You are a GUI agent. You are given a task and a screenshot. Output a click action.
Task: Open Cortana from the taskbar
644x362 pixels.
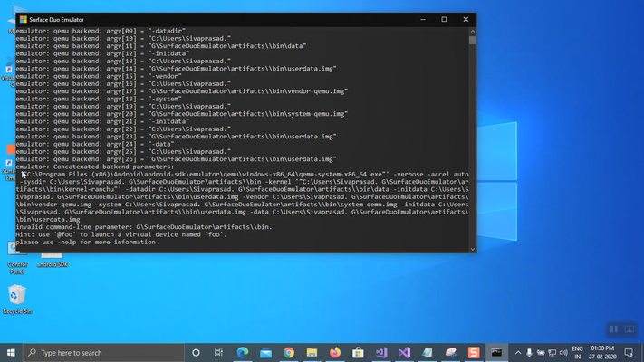(x=196, y=353)
